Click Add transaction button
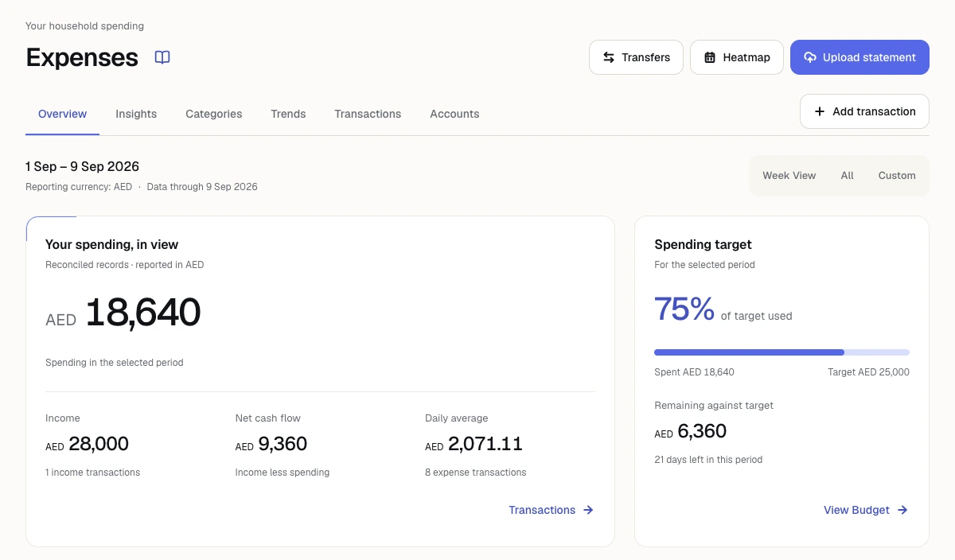Viewport: 955px width, 560px height. (864, 111)
